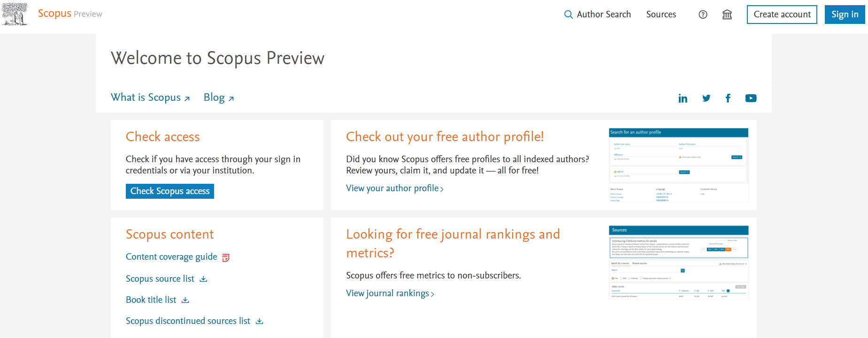Open Scopus LinkedIn page icon

tap(683, 98)
